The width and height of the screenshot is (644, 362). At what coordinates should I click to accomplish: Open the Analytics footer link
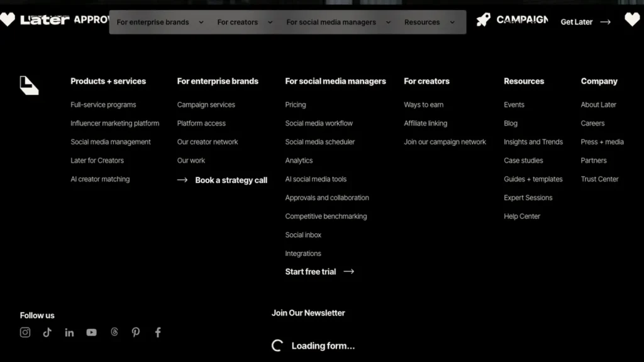point(299,160)
